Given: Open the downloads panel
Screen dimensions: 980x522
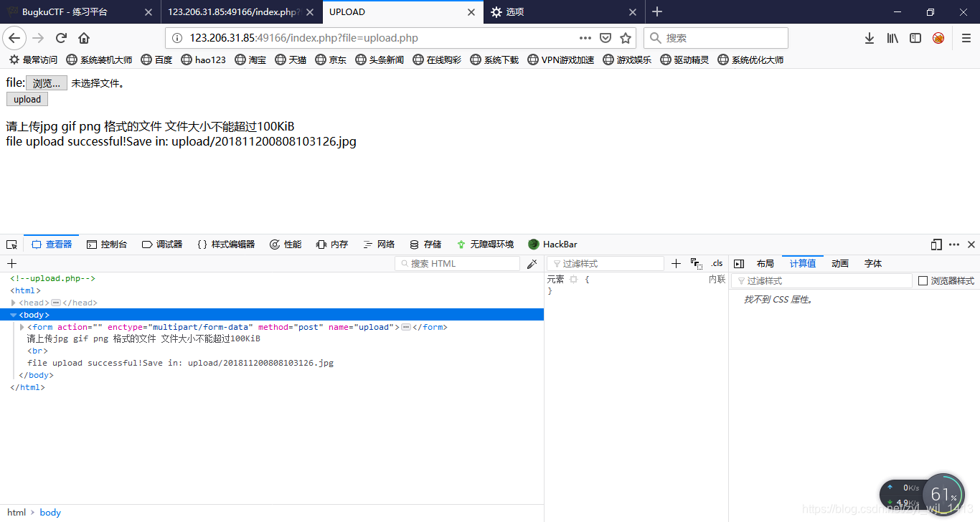Looking at the screenshot, I should [x=870, y=38].
